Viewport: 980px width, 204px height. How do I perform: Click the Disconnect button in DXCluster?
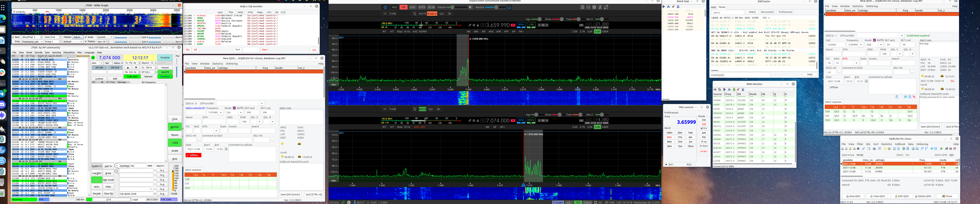[x=767, y=12]
